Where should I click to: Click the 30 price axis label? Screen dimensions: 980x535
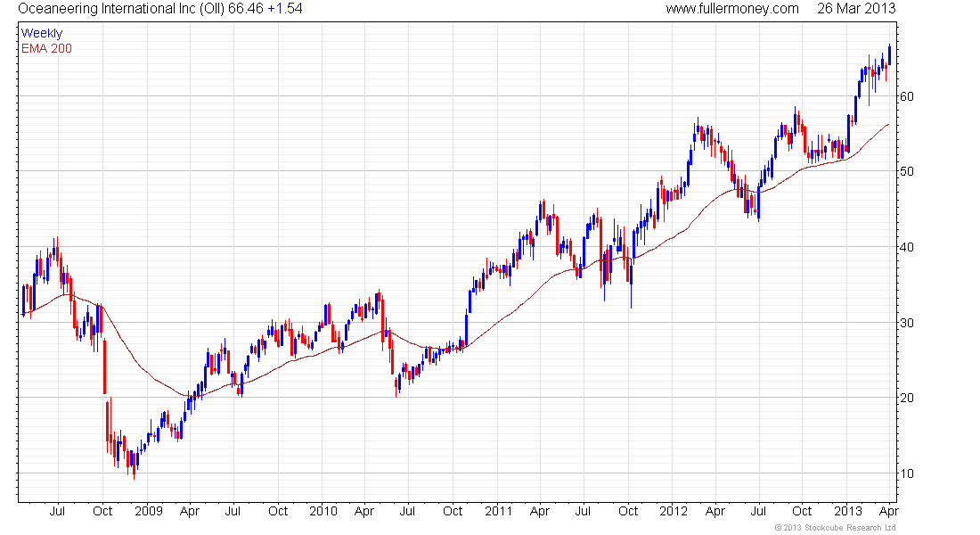(x=907, y=323)
